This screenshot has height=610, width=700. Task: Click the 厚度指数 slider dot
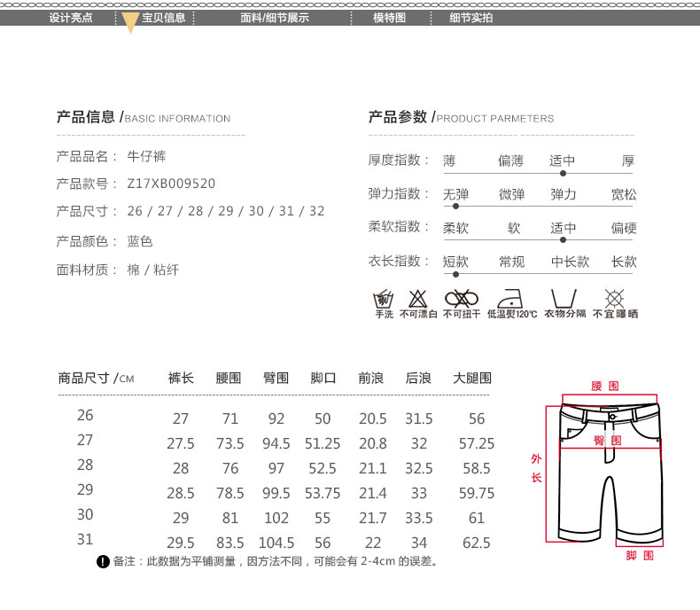coord(563,174)
